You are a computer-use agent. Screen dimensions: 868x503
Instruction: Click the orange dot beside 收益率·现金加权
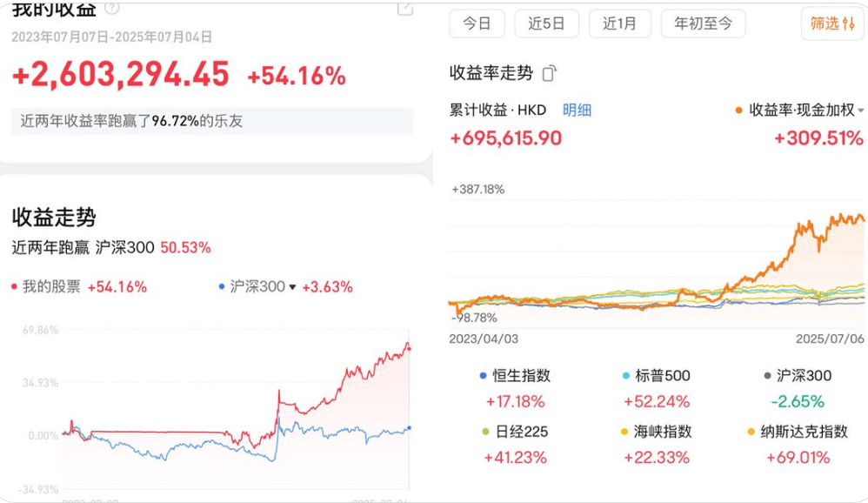pyautogui.click(x=738, y=111)
